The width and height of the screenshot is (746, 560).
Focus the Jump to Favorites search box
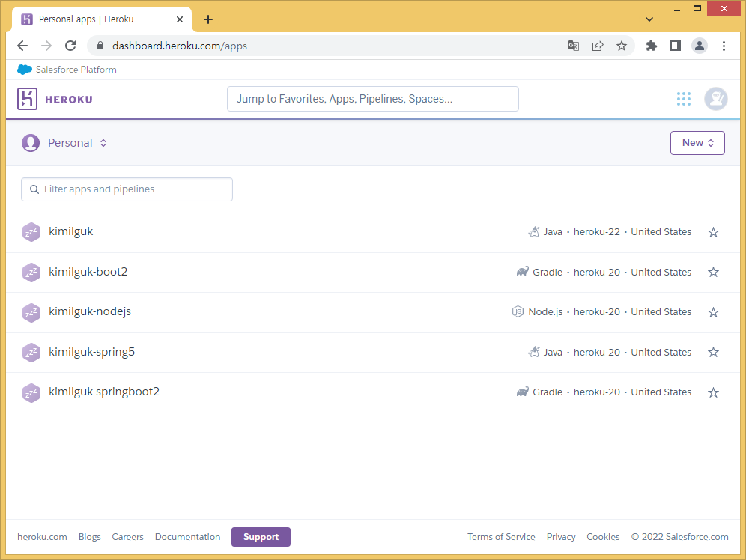(372, 99)
